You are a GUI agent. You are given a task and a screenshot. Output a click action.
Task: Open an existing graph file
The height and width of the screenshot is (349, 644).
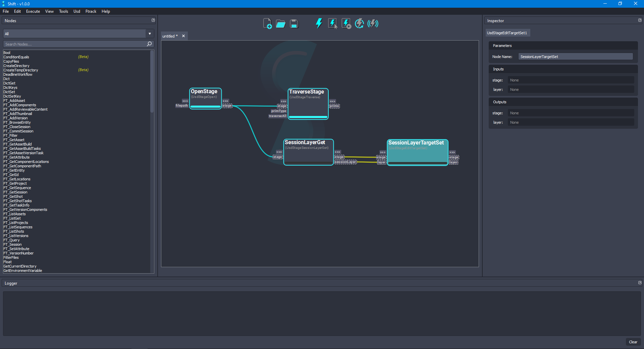(x=280, y=23)
